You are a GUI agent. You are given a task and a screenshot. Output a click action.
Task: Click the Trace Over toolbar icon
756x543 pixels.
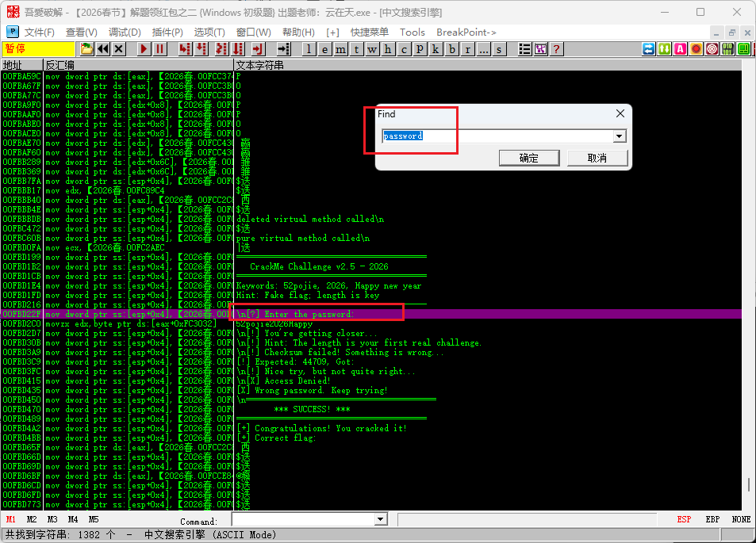(x=238, y=49)
